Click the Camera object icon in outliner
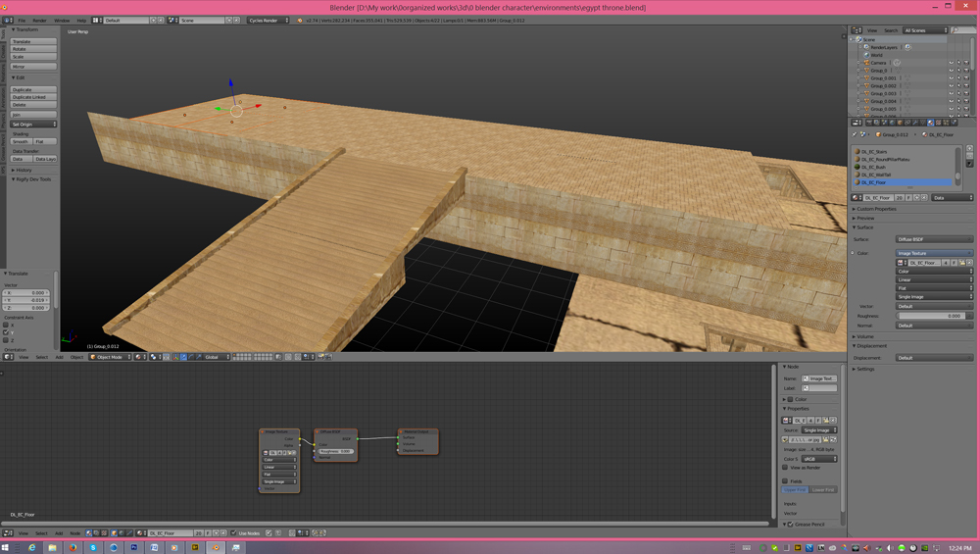The width and height of the screenshot is (980, 554). click(x=867, y=63)
